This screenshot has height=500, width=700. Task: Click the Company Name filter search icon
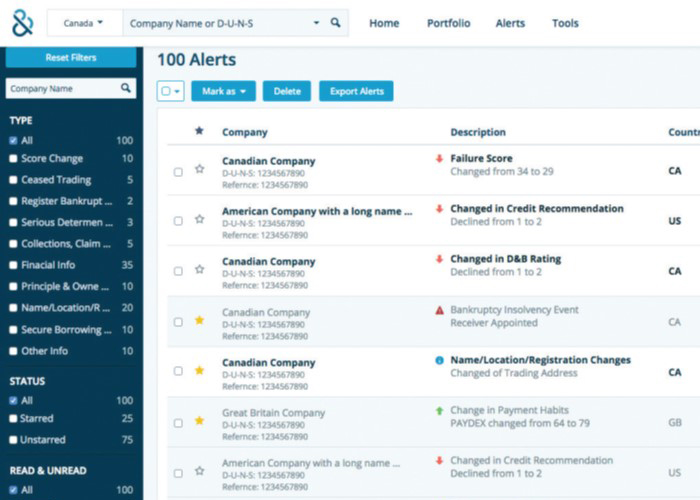[x=126, y=89]
